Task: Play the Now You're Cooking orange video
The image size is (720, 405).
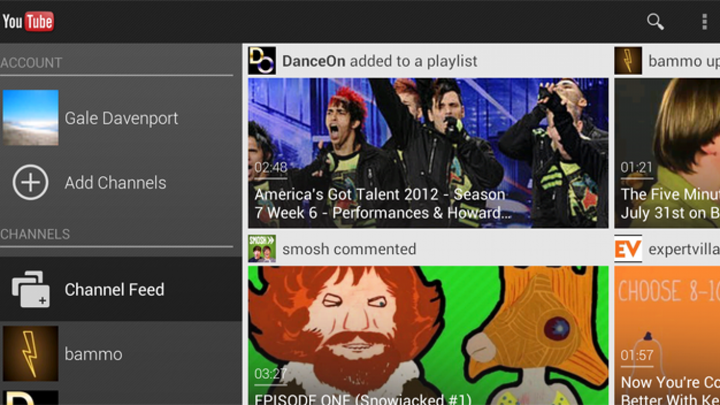Action: pyautogui.click(x=667, y=335)
